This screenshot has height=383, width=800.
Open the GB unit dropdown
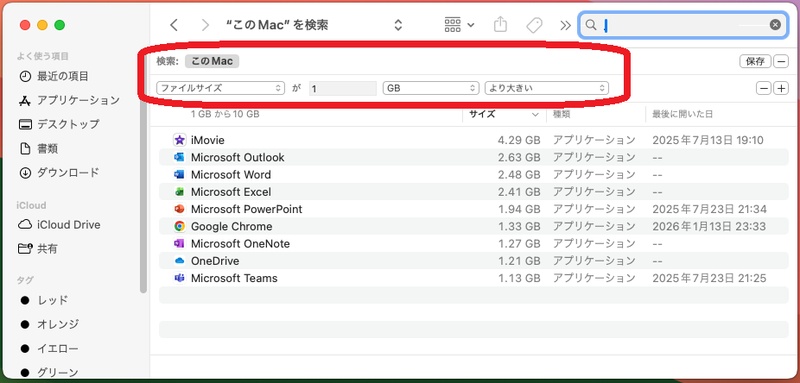(431, 88)
